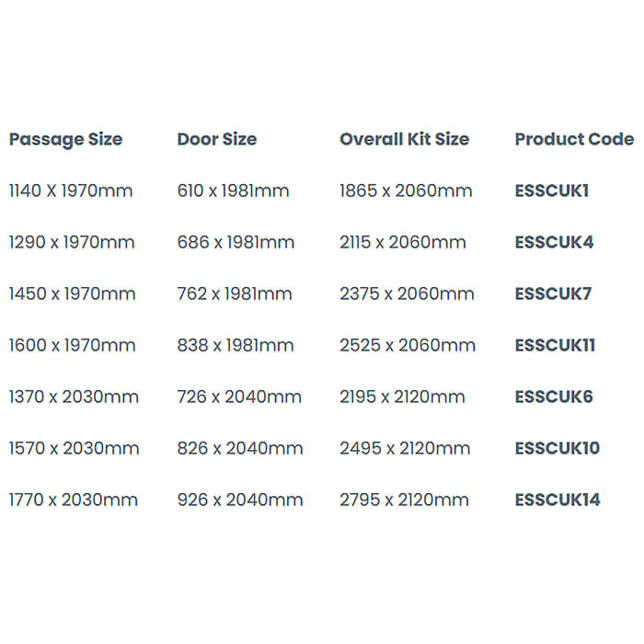Click the Overall Kit Size header

404,140
